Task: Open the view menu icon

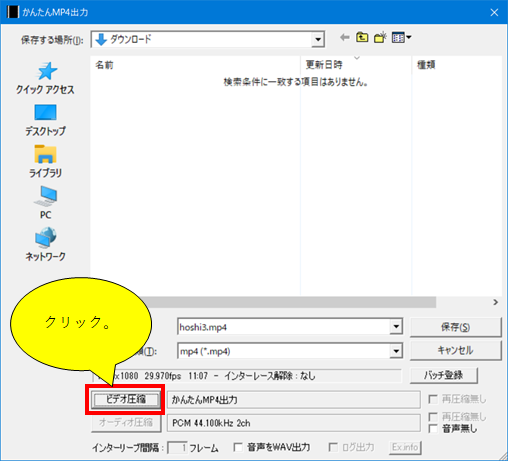Action: [401, 38]
